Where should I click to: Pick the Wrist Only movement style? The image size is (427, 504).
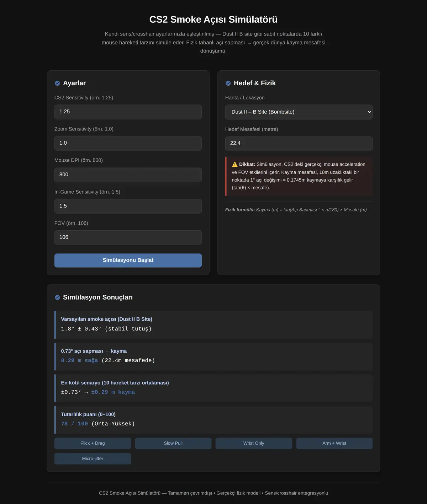(254, 443)
